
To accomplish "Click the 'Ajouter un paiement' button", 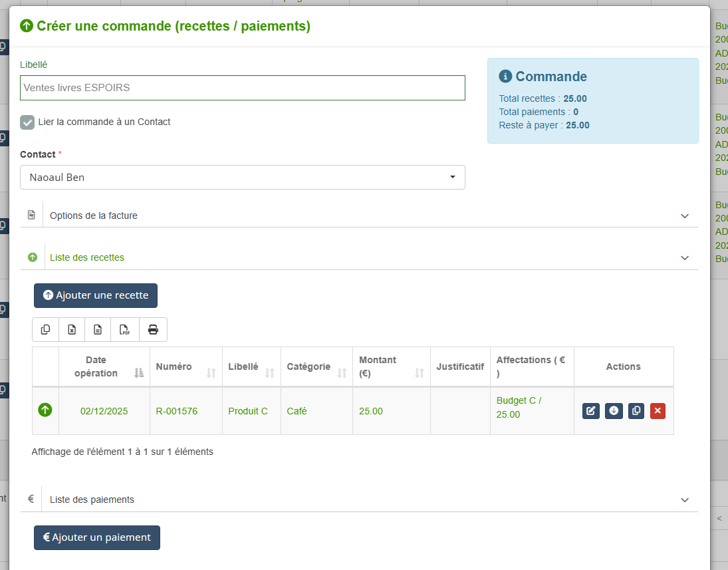I will click(x=97, y=537).
